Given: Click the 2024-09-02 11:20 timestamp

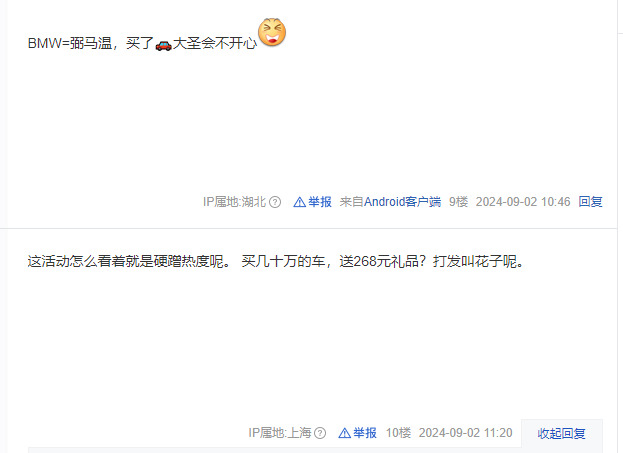Looking at the screenshot, I should 465,433.
